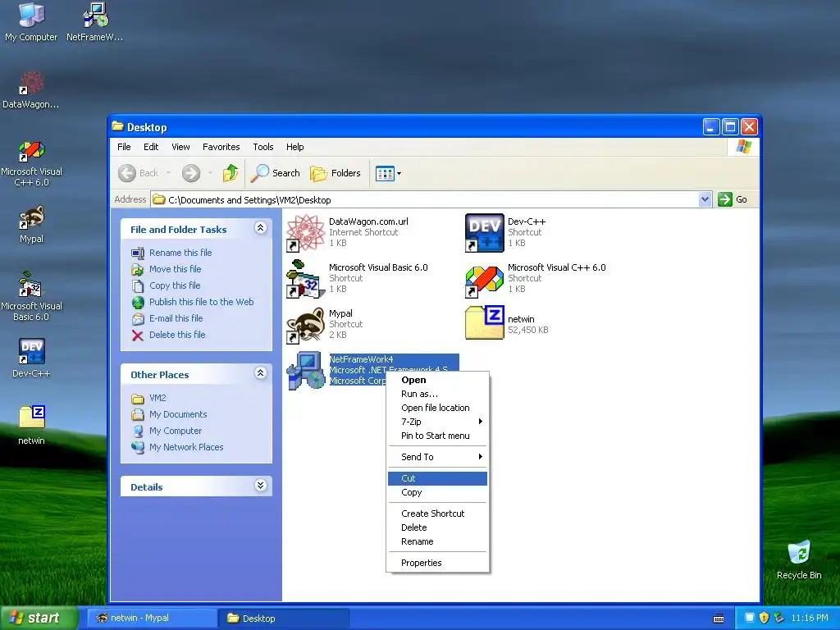Select Microsoft Visual C++ 6.0 file in window
The height and width of the screenshot is (630, 840).
pos(536,278)
